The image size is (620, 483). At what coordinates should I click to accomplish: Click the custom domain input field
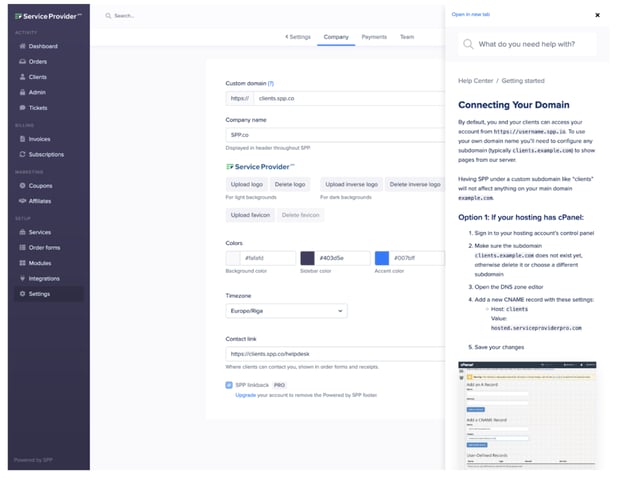tap(350, 98)
